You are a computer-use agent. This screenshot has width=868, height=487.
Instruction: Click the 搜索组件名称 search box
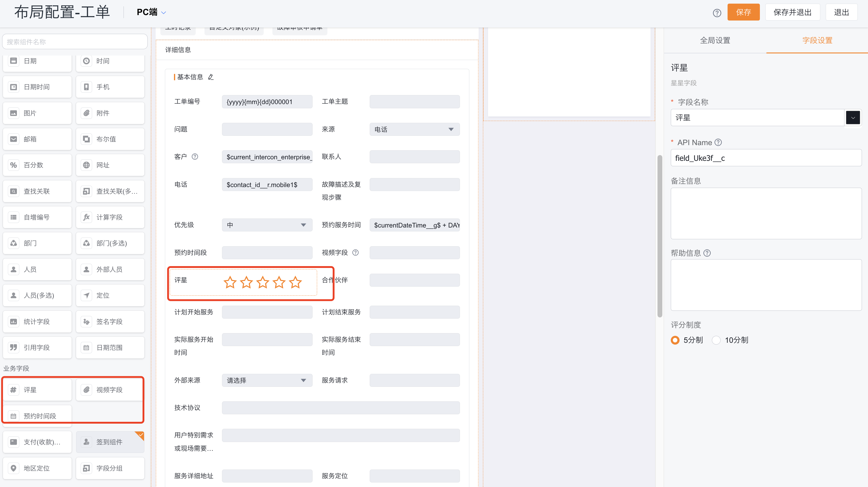[75, 42]
